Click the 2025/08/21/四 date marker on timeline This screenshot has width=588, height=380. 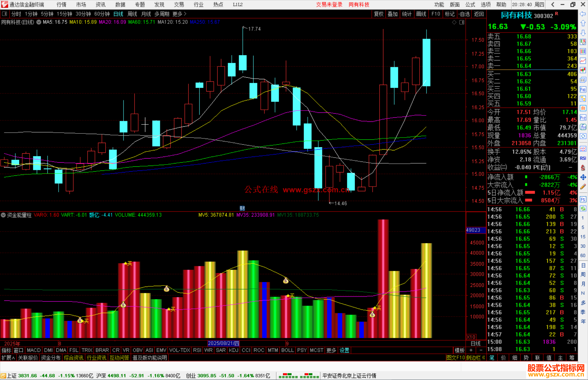pos(223,343)
